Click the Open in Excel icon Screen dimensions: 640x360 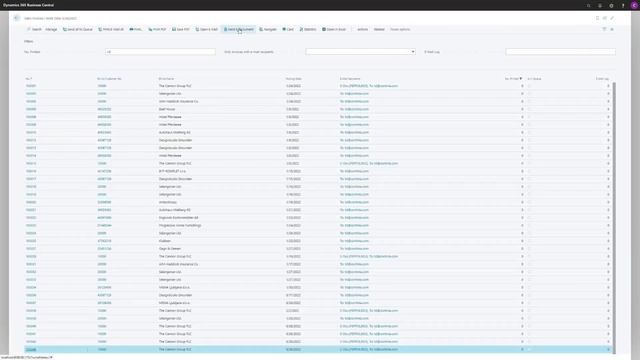(x=324, y=29)
